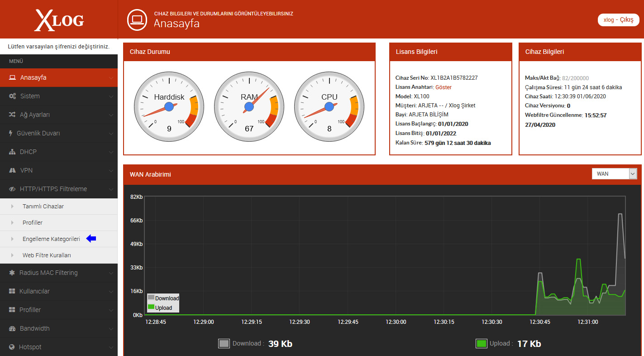The height and width of the screenshot is (356, 644).
Task: Expand the Sistem menu chevron
Action: click(111, 96)
